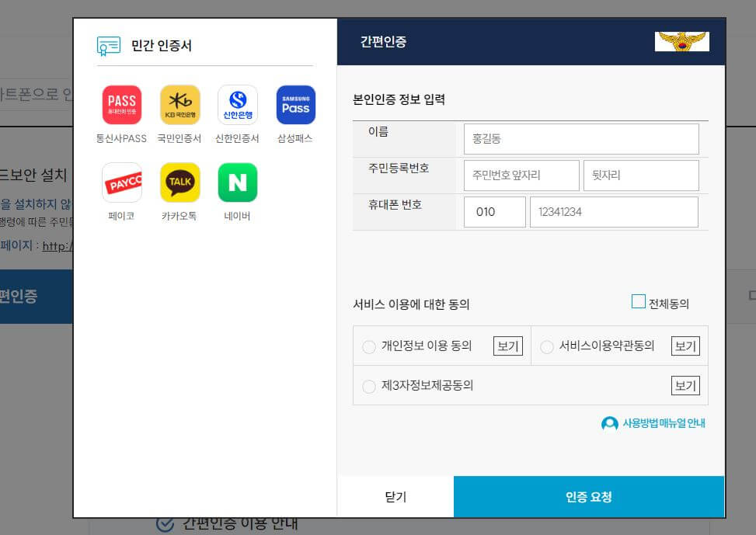Click the 주민번호 앞자리 input field
Screen dimensions: 756x535
[x=521, y=175]
